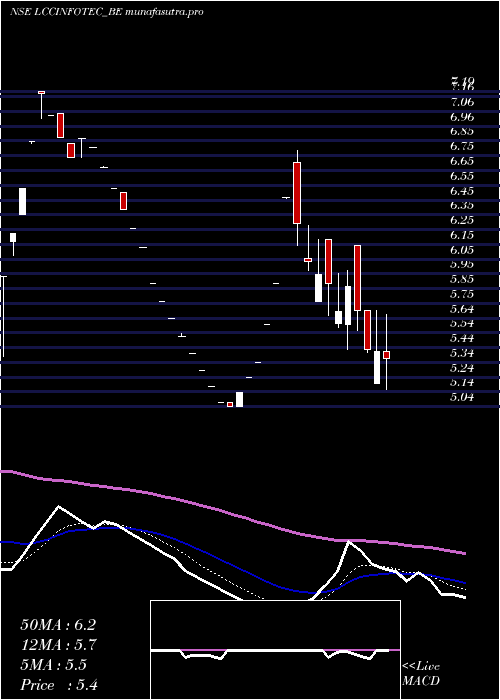500x700 pixels.
Task: Select the 6.96 price axis label
Action: 462,117
